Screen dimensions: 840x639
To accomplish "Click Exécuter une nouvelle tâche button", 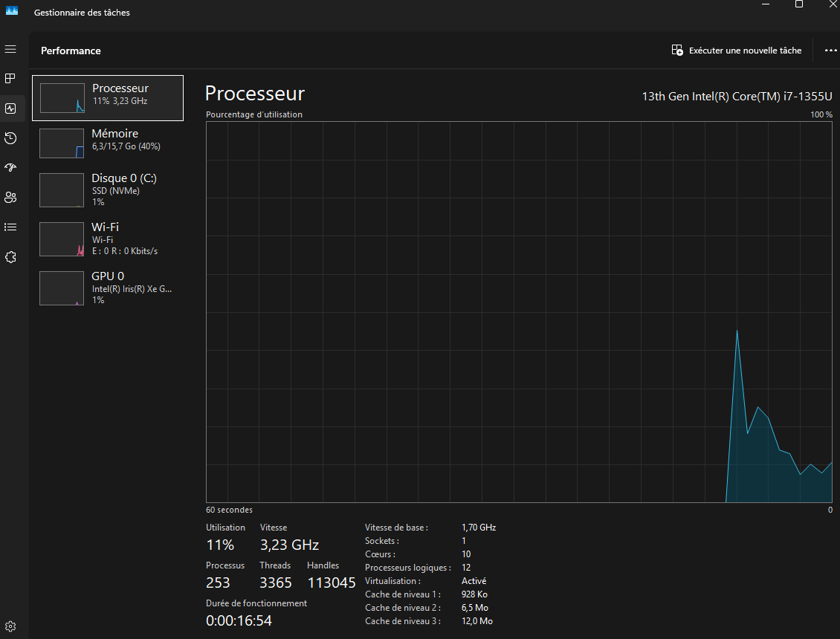I will coord(737,51).
